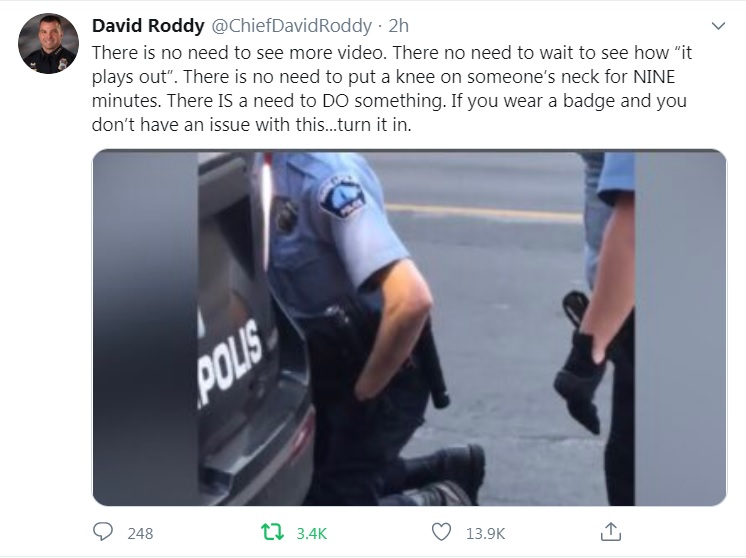746x558 pixels.
Task: Click the reply speech bubble icon
Action: [x=103, y=532]
